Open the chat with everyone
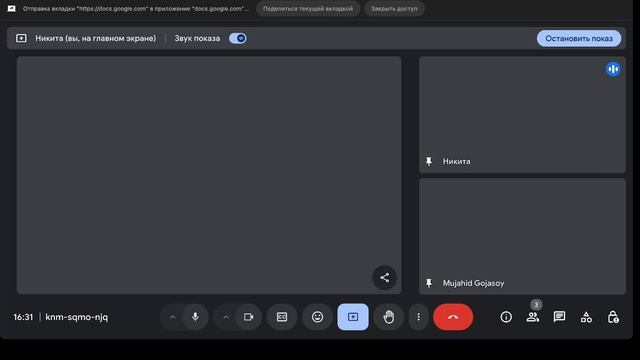 pyautogui.click(x=559, y=317)
